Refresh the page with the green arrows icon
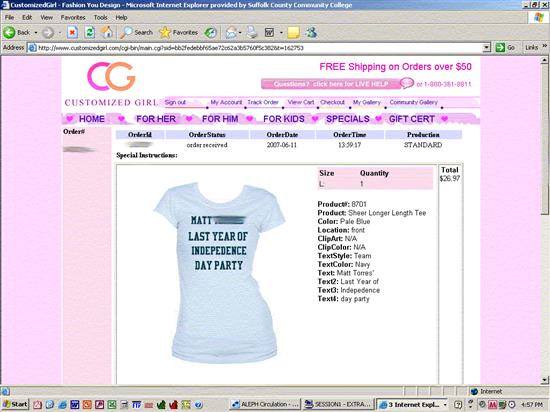The image size is (550, 412). (90, 33)
